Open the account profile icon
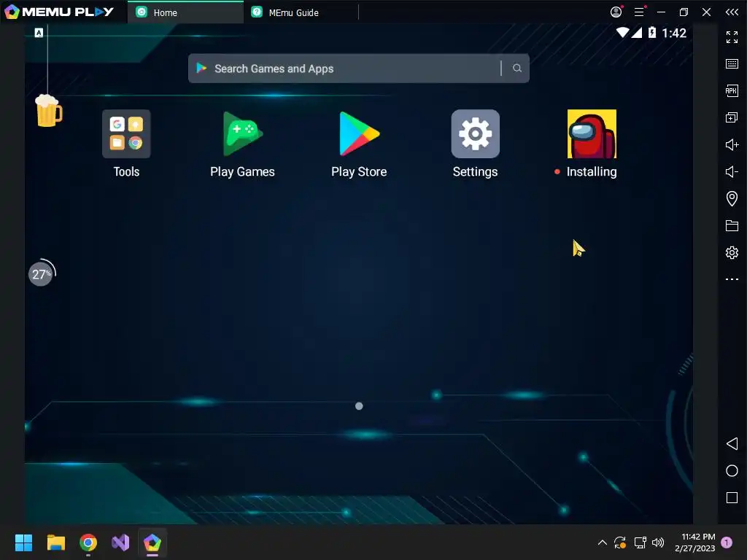The width and height of the screenshot is (747, 560). pos(616,12)
